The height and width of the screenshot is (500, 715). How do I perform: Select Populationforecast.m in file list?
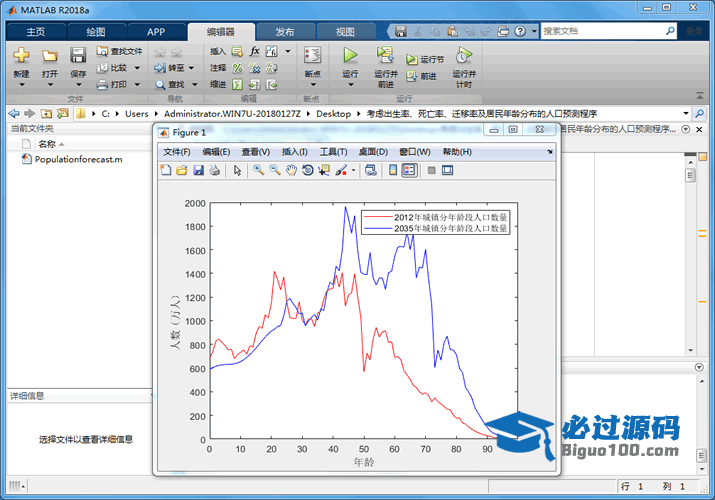pyautogui.click(x=78, y=159)
